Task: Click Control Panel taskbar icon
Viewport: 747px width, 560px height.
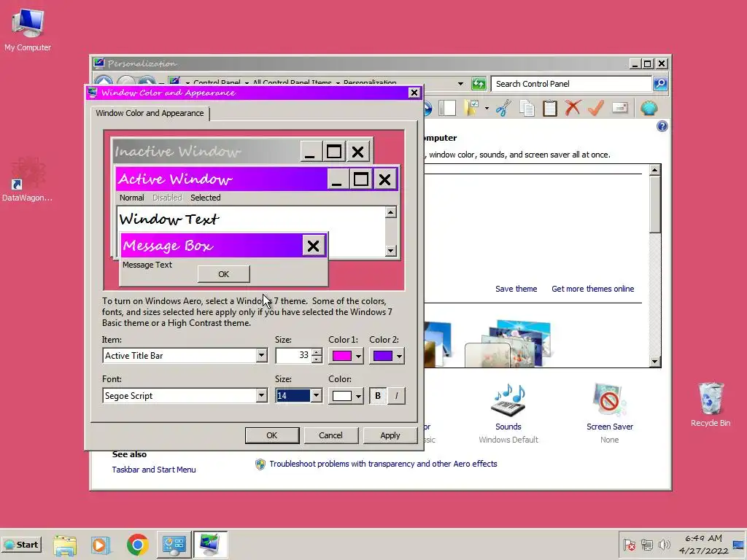Action: point(174,545)
